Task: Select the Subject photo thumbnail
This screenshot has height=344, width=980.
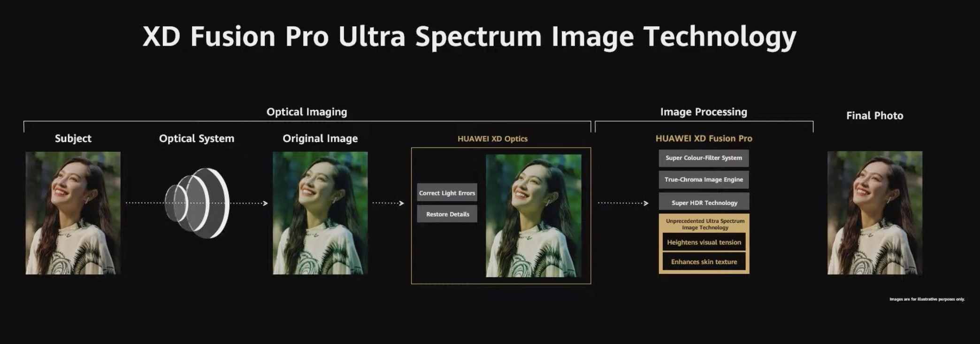Action: (73, 213)
